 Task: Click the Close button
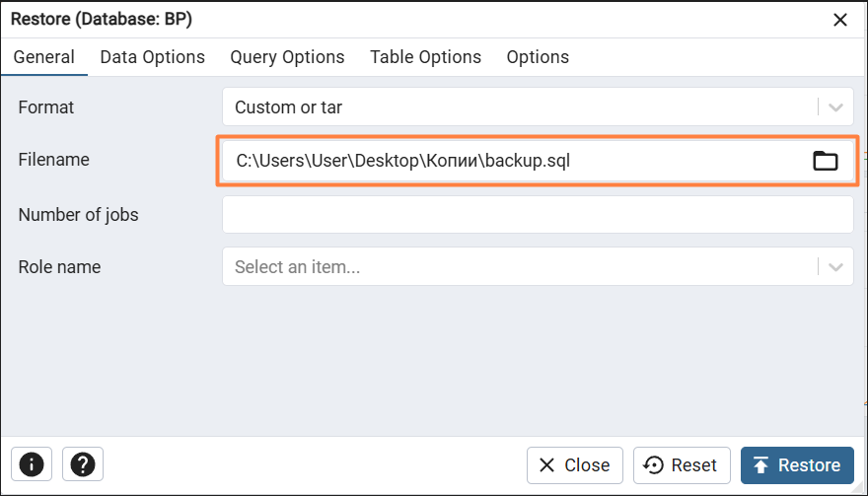click(x=575, y=465)
